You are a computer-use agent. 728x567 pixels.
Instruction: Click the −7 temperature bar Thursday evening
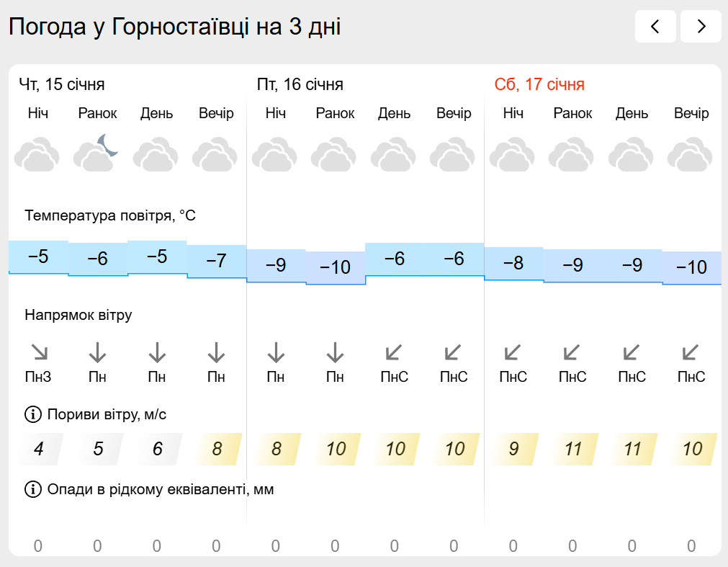216,261
